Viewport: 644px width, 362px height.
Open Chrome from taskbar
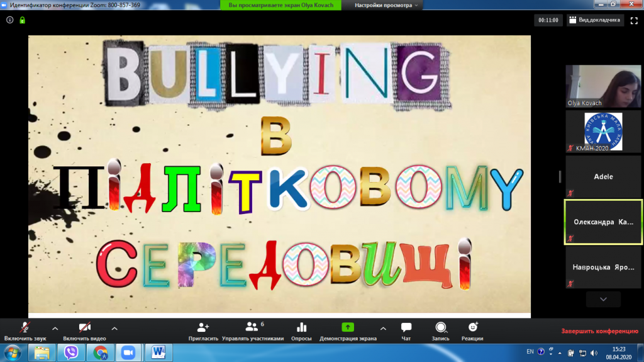100,353
